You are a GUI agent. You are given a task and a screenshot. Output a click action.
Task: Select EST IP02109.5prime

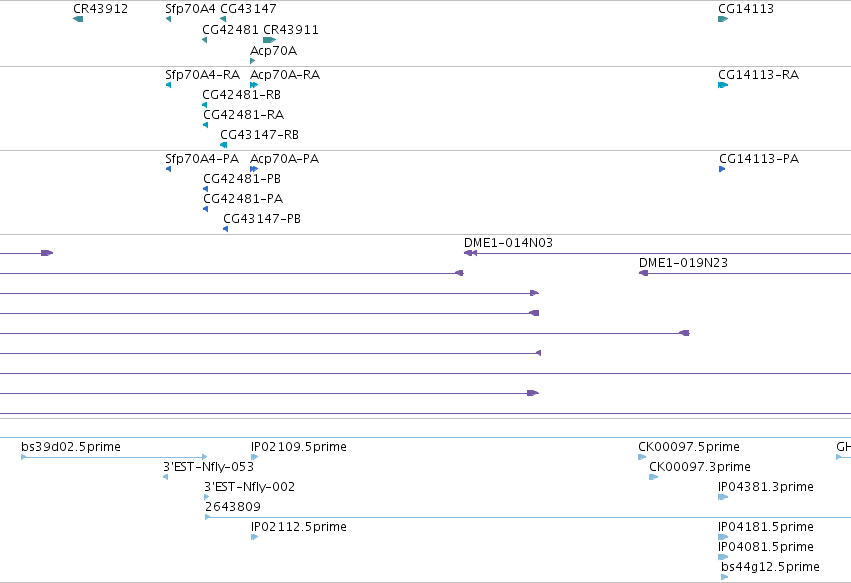coord(299,447)
